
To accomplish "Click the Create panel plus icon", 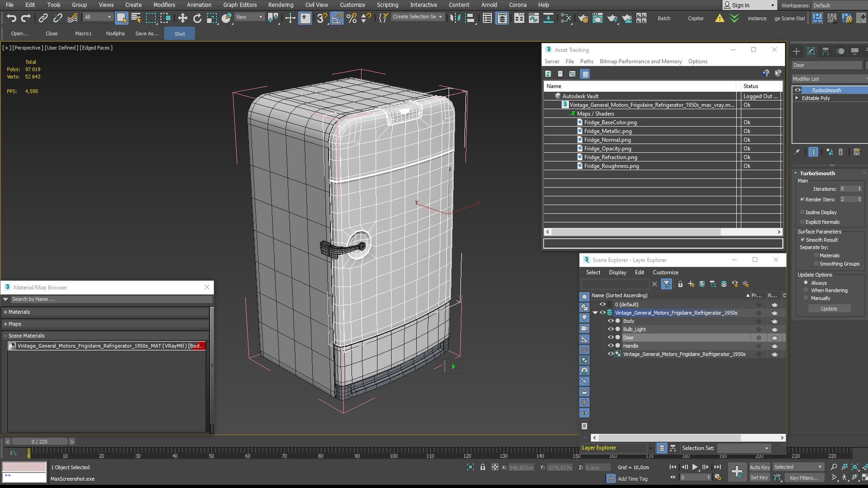I will 797,51.
